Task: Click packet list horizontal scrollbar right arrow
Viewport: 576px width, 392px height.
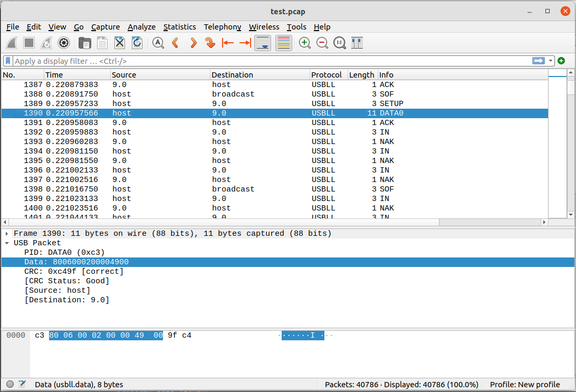Action: pyautogui.click(x=544, y=222)
